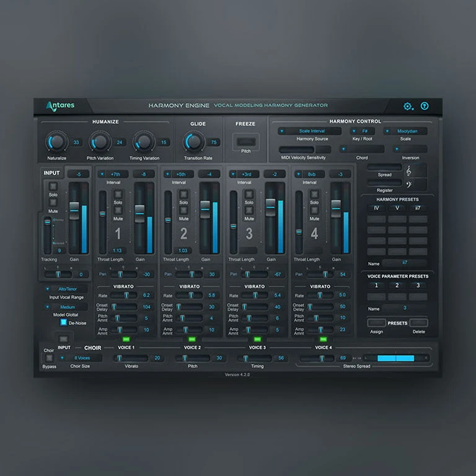Click the Choir Vibrato slider

[131, 358]
